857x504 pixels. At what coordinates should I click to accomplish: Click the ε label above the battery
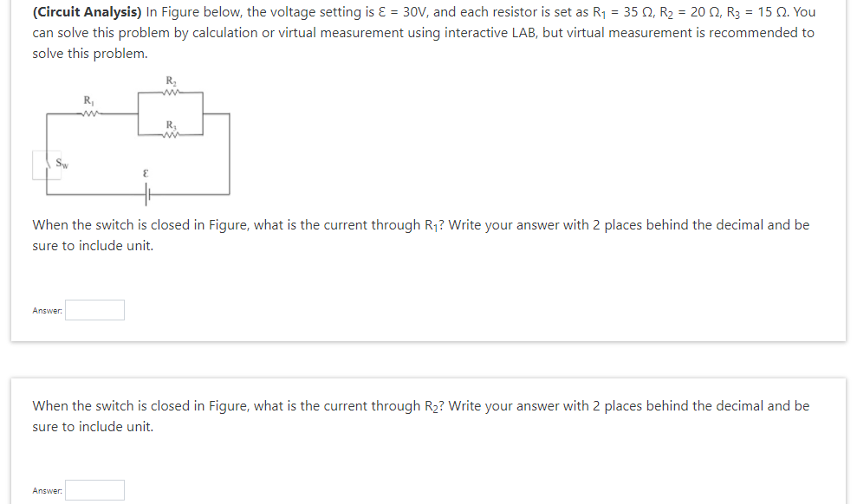point(145,172)
